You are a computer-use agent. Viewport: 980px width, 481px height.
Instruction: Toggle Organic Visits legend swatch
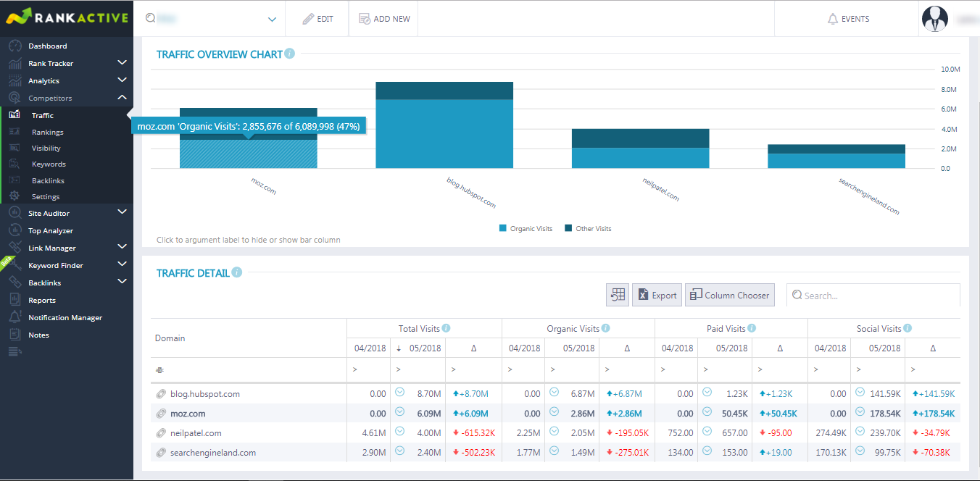[x=503, y=228]
